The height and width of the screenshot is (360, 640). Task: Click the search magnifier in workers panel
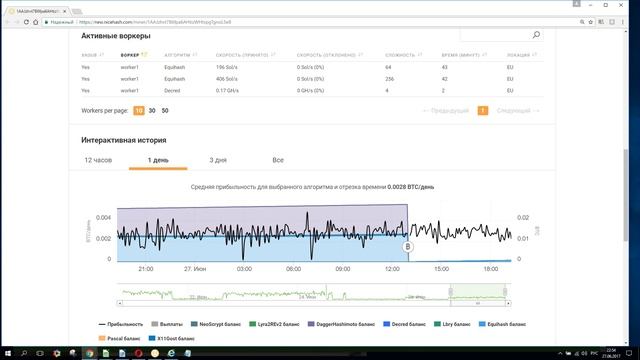click(x=536, y=35)
